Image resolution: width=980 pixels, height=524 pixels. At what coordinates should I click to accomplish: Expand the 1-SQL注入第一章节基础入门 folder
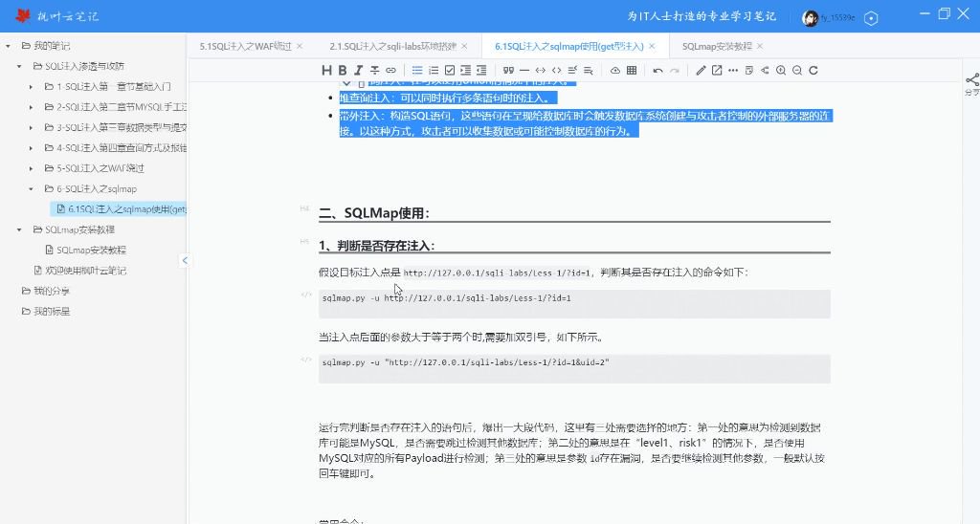click(x=32, y=87)
